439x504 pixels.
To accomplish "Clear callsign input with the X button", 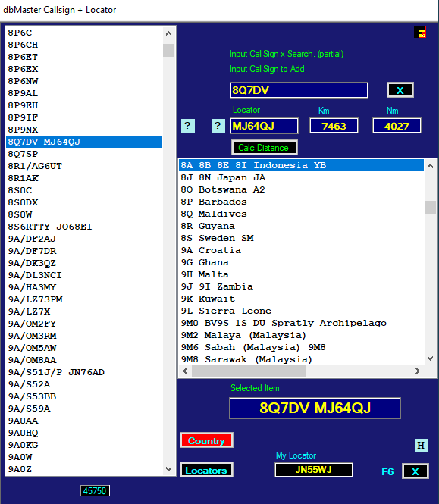I will click(x=400, y=90).
